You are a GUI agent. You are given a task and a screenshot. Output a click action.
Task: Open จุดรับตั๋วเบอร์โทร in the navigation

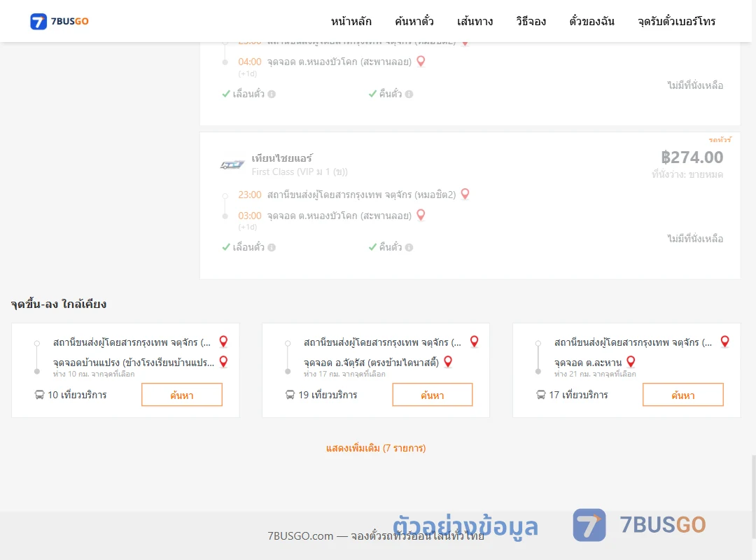(676, 21)
